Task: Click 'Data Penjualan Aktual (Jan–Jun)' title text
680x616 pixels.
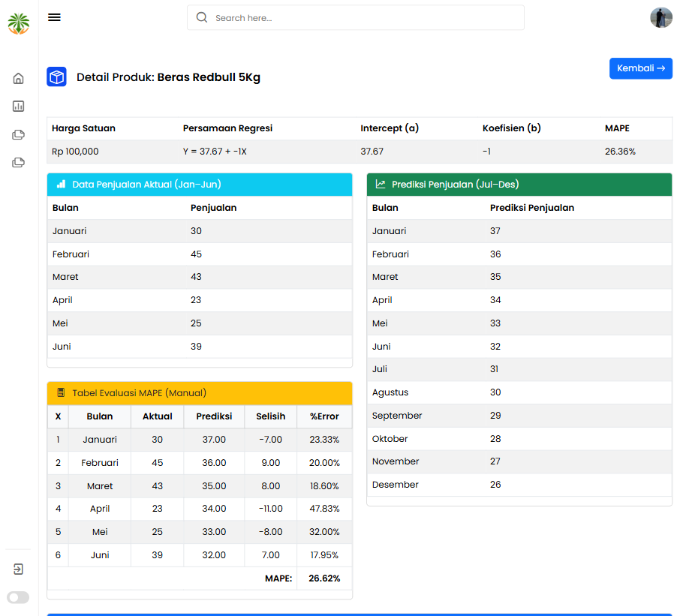Action: coord(146,185)
